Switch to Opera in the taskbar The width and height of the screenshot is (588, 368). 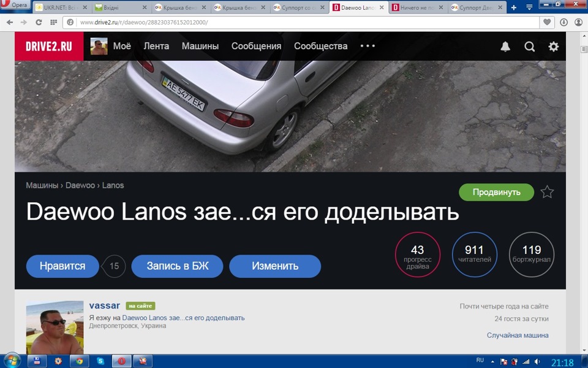pyautogui.click(x=121, y=361)
